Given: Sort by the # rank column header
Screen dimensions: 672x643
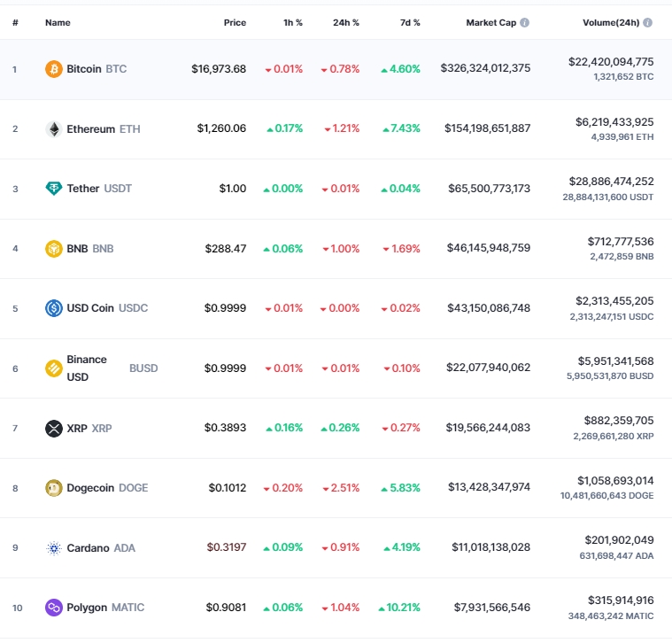Looking at the screenshot, I should click(15, 22).
